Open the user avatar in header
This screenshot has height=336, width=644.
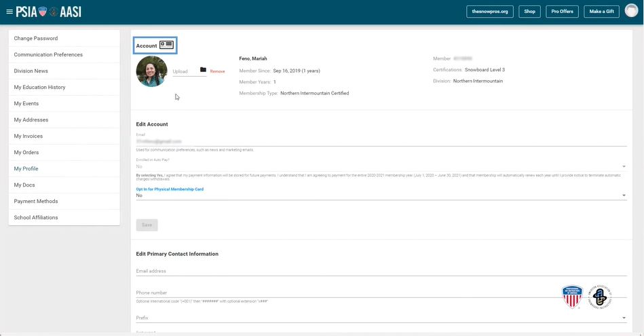pos(630,12)
